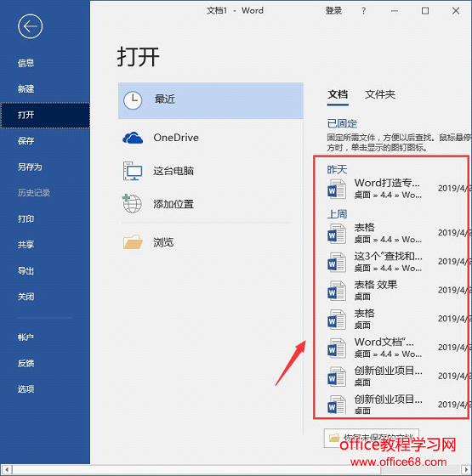This screenshot has width=472, height=476.
Task: Click left arrow of horizontal scrollbar
Action: pos(6,469)
